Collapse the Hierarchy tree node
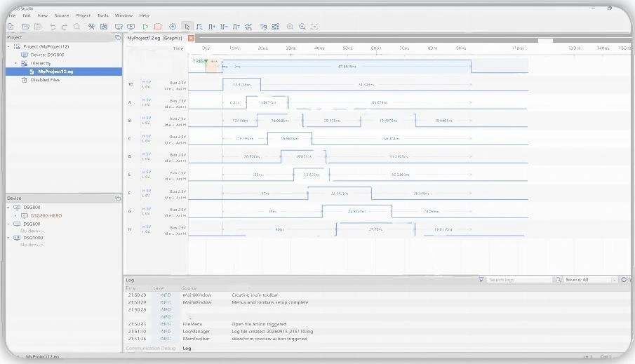Image resolution: width=635 pixels, height=364 pixels. pyautogui.click(x=16, y=63)
